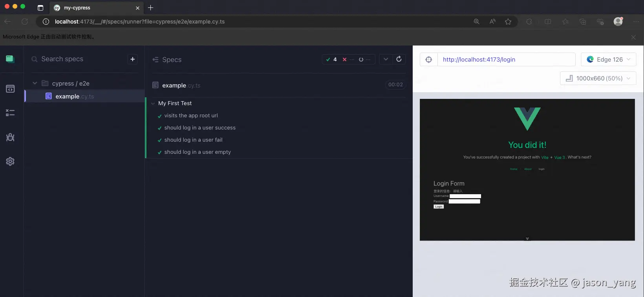This screenshot has height=297, width=644.
Task: Open the Debug page bug icon
Action: [x=10, y=137]
